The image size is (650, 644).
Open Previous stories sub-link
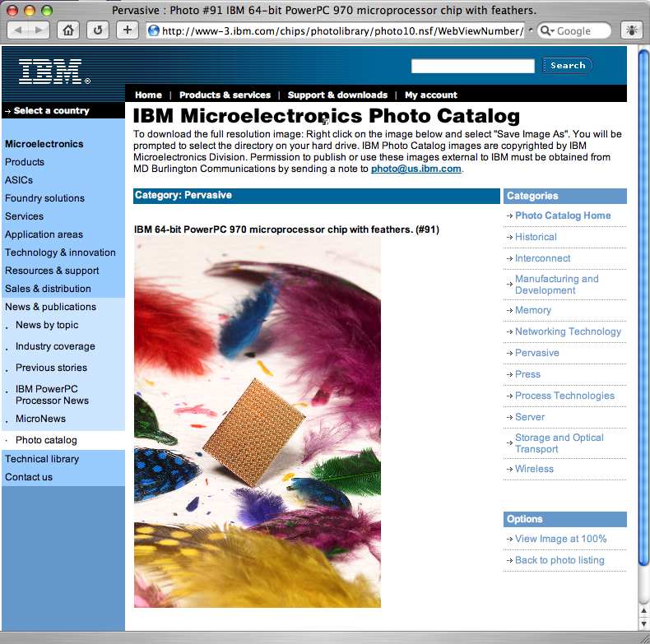click(x=51, y=368)
